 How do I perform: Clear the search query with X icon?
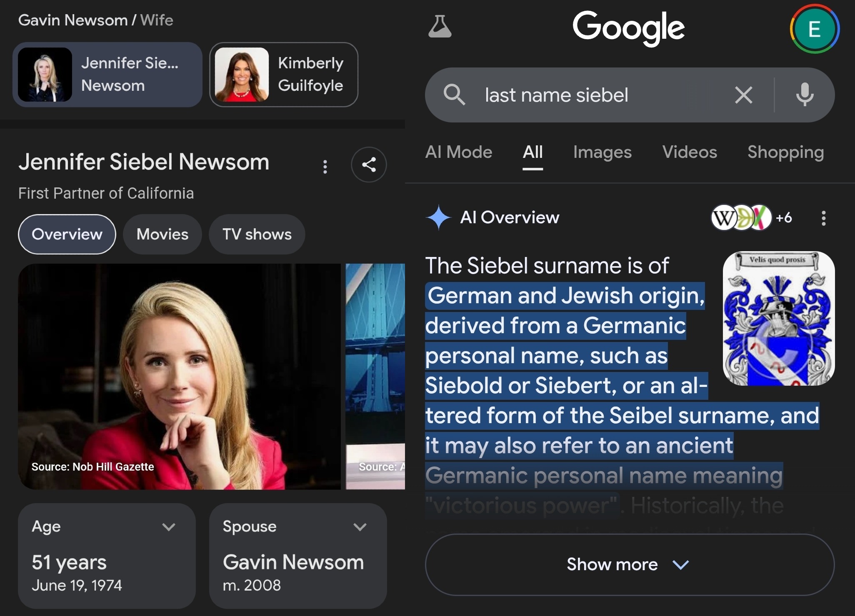(x=744, y=95)
